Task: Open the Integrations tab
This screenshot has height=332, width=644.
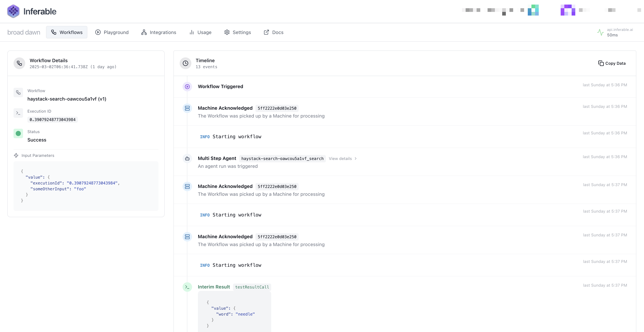Action: [158, 32]
